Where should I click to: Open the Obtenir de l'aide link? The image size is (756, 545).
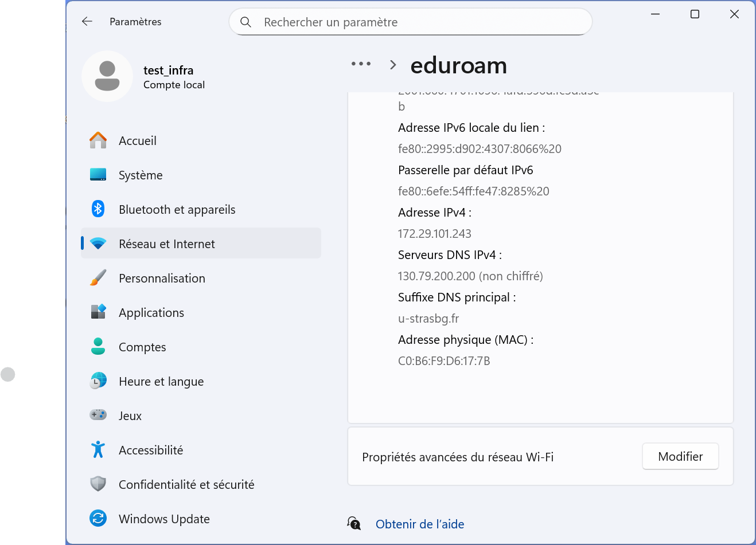pyautogui.click(x=419, y=524)
